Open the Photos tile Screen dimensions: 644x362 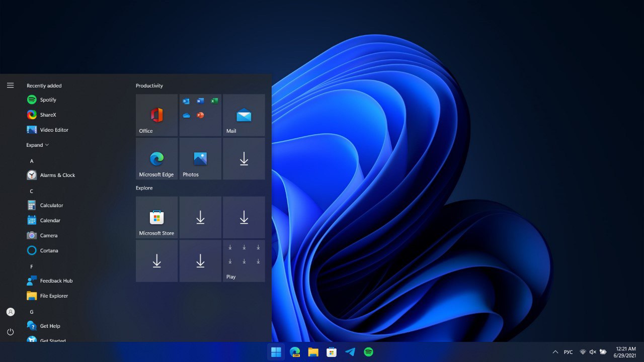200,159
